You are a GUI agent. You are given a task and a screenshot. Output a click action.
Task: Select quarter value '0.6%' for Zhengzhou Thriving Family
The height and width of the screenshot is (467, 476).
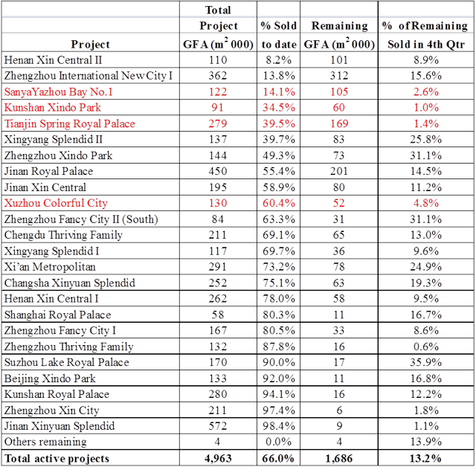(x=426, y=347)
